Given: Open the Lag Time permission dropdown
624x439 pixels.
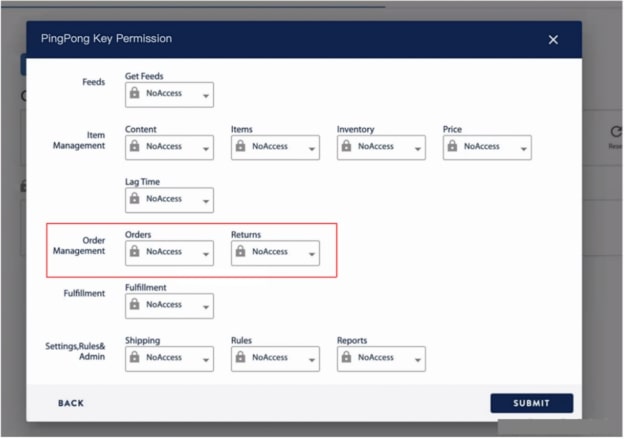Looking at the screenshot, I should tap(169, 200).
